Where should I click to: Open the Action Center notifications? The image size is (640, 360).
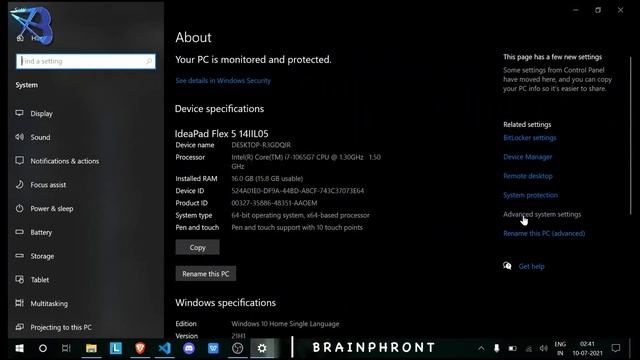click(616, 348)
